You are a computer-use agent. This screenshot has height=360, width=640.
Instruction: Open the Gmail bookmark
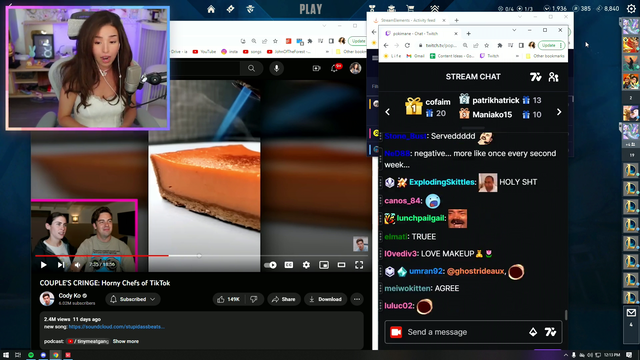coord(416,56)
